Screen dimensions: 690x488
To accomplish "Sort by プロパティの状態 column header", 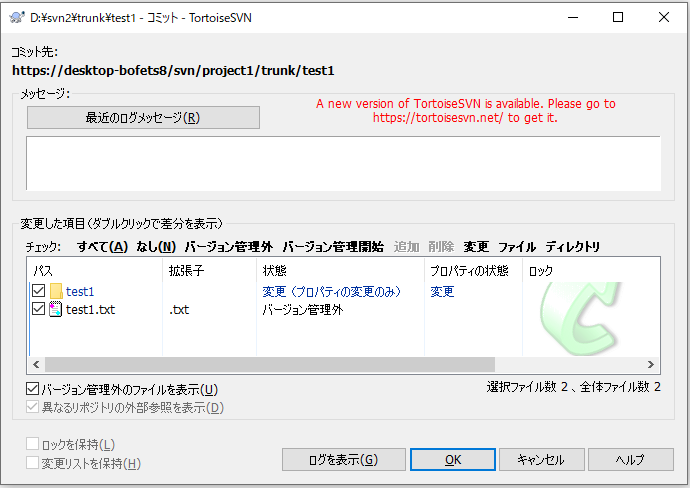I will coord(473,271).
